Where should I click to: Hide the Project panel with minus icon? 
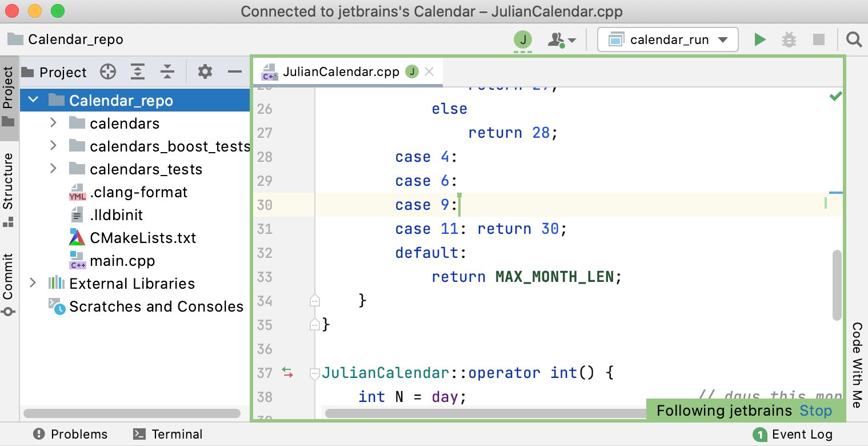(235, 72)
